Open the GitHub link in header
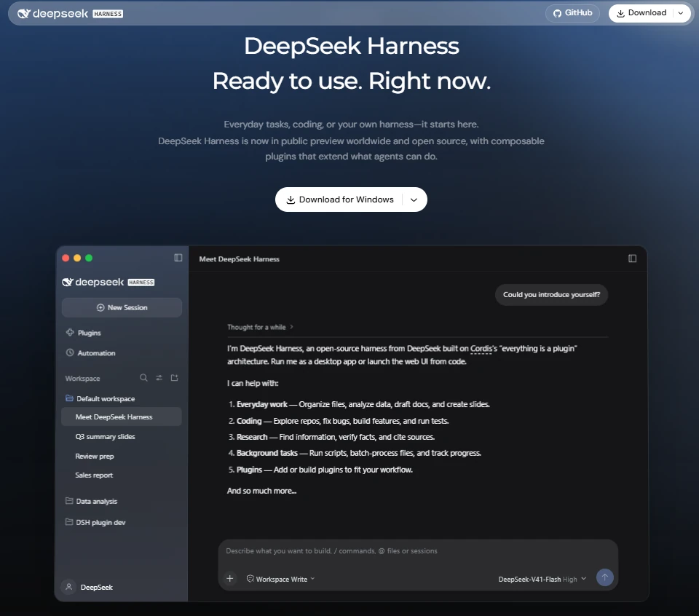 click(x=572, y=13)
